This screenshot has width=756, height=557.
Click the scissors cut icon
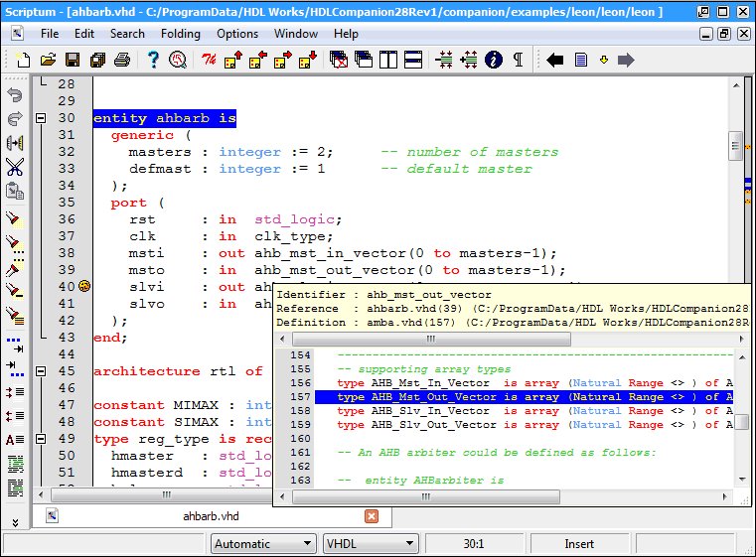[15, 167]
